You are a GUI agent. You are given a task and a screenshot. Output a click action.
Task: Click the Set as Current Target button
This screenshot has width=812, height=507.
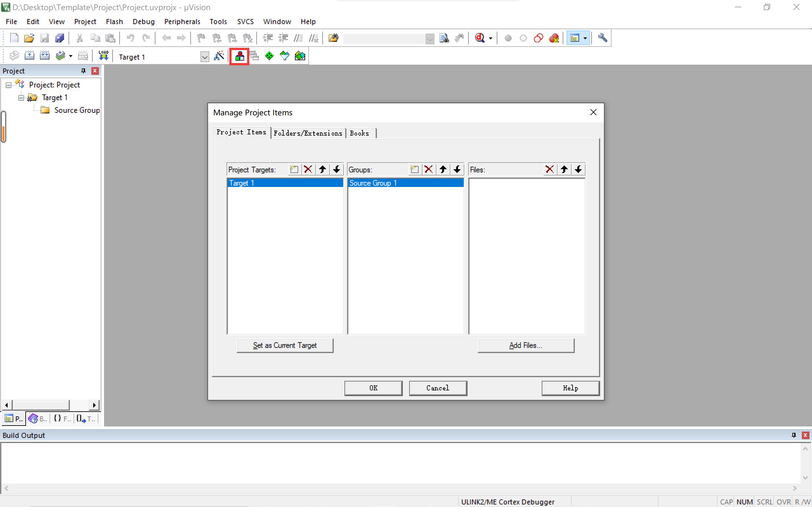tap(285, 345)
